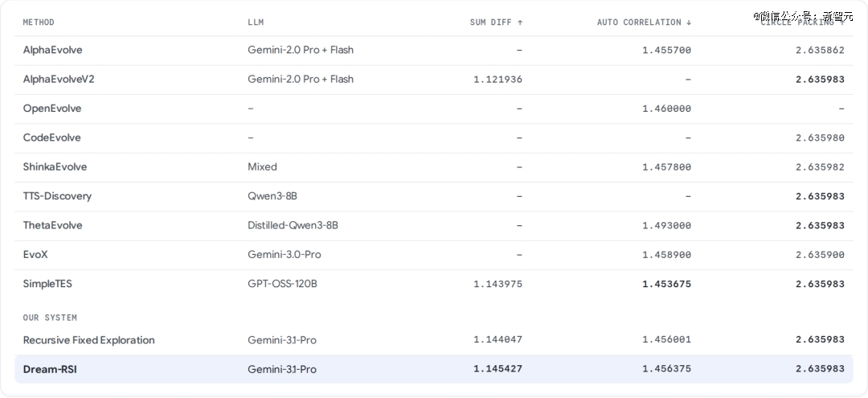Click SimpleTES auto correlation value 1.453675

click(x=666, y=284)
